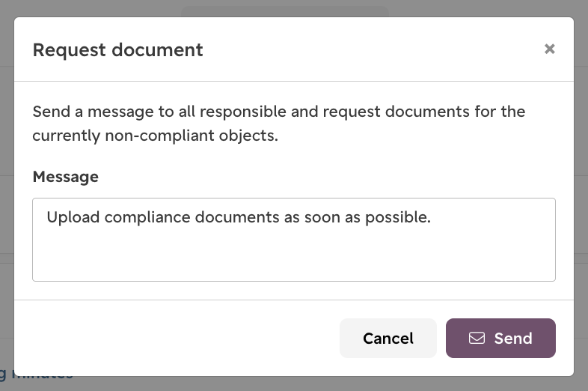Viewport: 588px width, 391px height.
Task: Click the Request document dialog title
Action: (117, 50)
